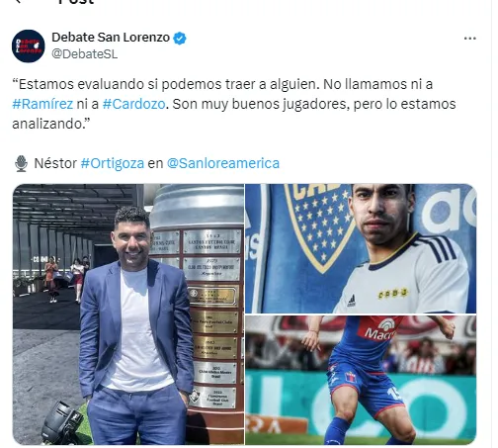Screen dimensions: 498x448
Task: Click the word Néstor in the tweet
Action: click(55, 163)
